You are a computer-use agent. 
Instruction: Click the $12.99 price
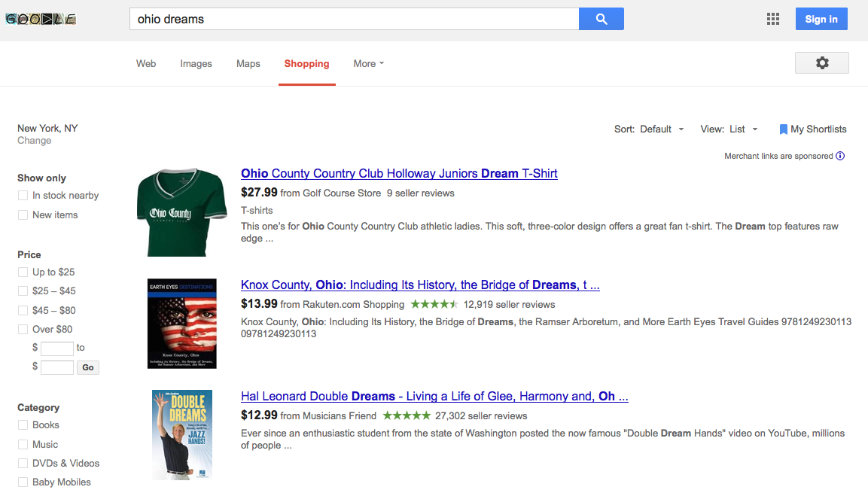pyautogui.click(x=259, y=415)
